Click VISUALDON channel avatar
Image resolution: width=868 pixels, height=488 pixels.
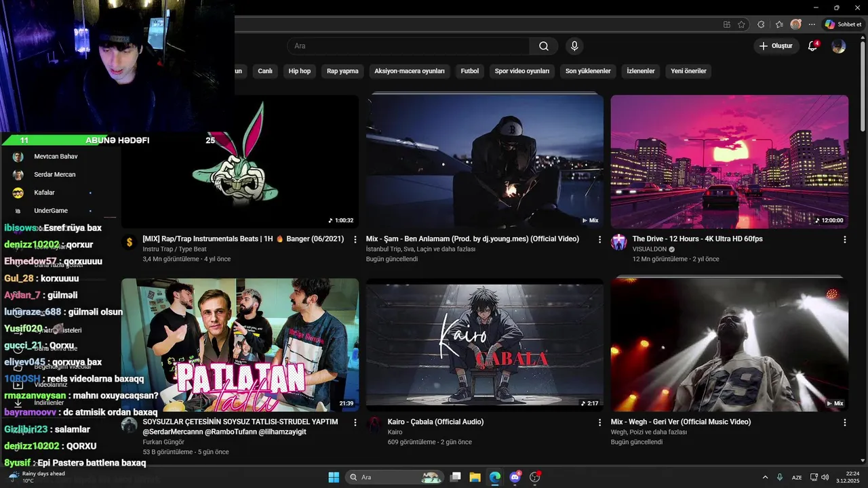(618, 243)
